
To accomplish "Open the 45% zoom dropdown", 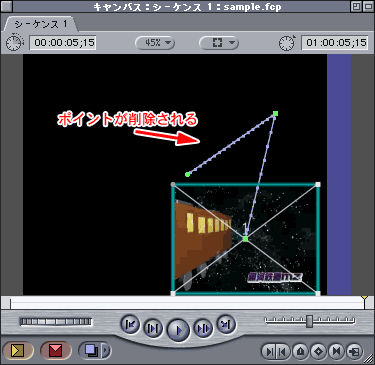I will pyautogui.click(x=155, y=43).
